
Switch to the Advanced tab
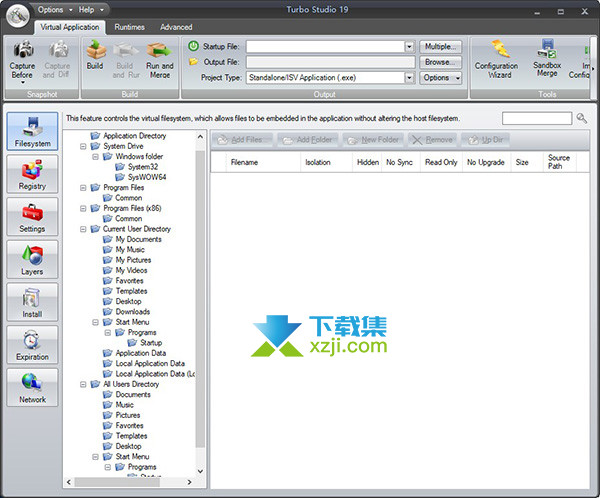tap(176, 27)
